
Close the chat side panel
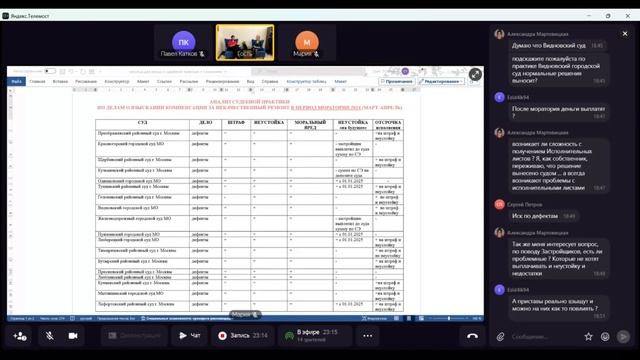pos(625,33)
